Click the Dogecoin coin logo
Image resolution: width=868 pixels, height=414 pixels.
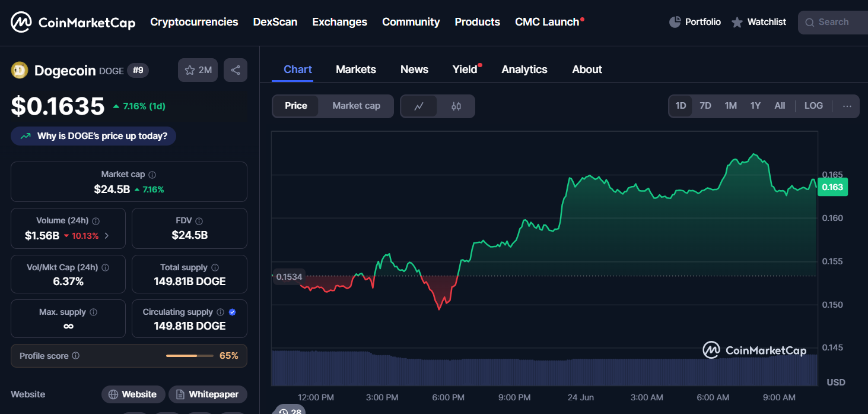click(x=20, y=70)
